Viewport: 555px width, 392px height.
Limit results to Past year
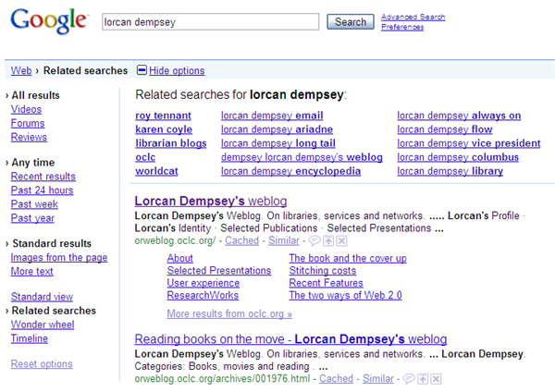click(x=32, y=218)
